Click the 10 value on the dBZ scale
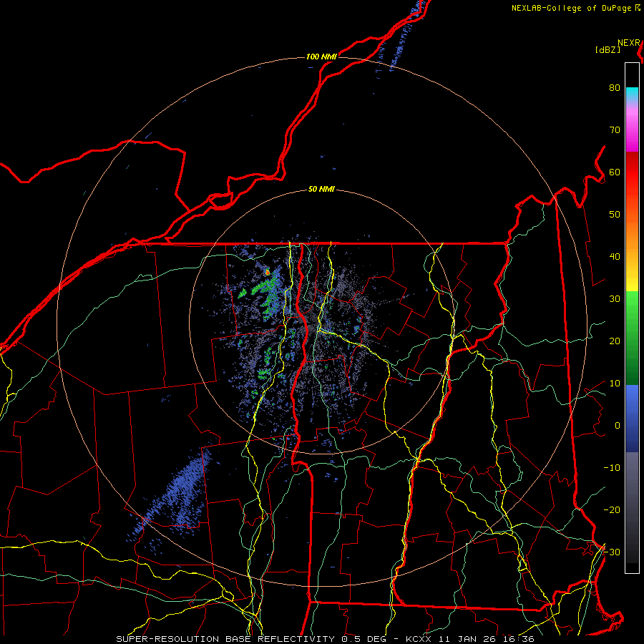 (x=615, y=384)
